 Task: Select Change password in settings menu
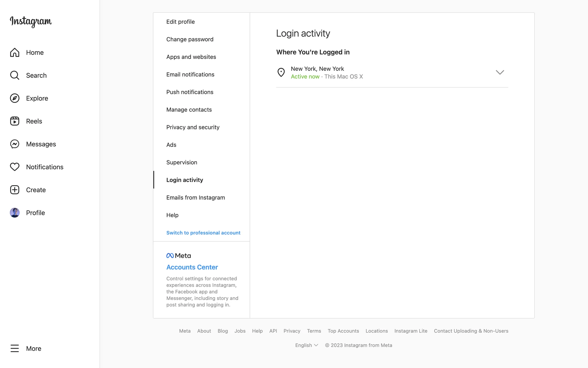(190, 39)
